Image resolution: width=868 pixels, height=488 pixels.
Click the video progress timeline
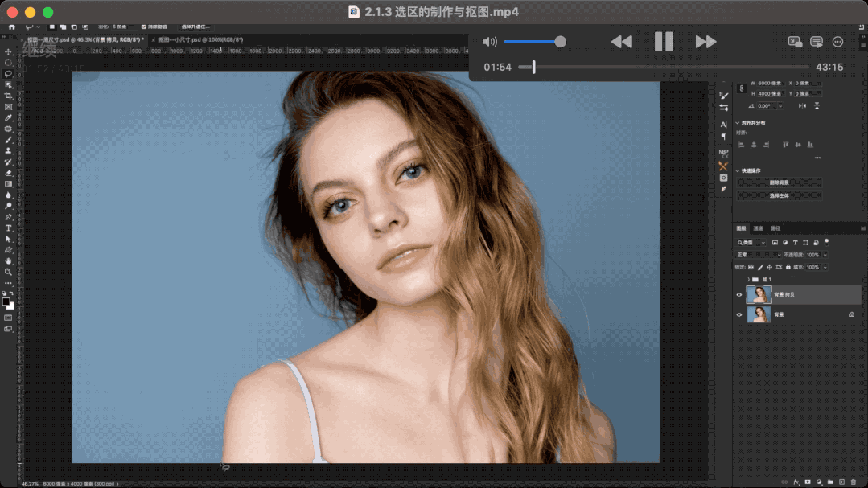point(663,67)
